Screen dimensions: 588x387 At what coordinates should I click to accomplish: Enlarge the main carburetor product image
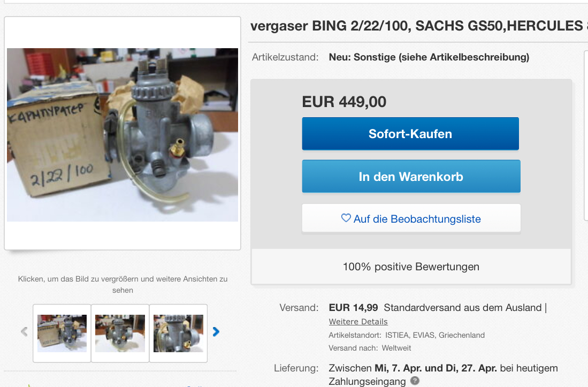click(122, 135)
